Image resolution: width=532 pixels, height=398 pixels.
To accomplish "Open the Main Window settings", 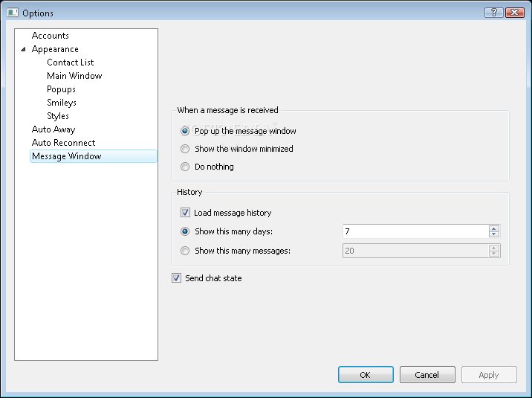I will 74,76.
